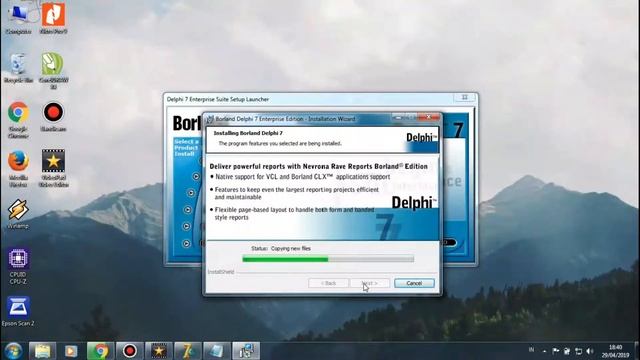Select the Google Chrome desktop icon
The width and height of the screenshot is (640, 360).
[18, 120]
